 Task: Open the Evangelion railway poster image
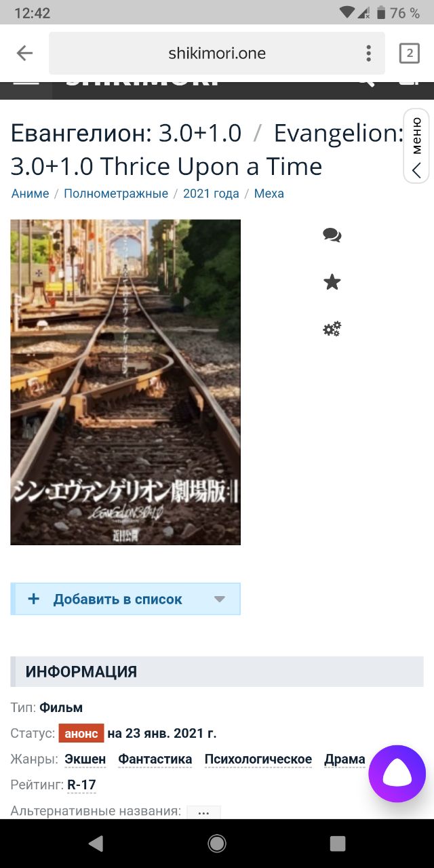[125, 382]
